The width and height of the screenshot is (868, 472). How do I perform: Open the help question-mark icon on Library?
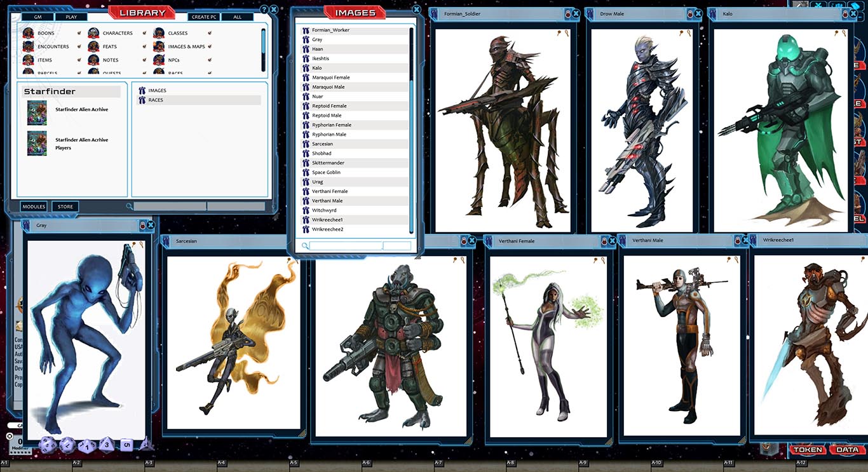click(265, 10)
